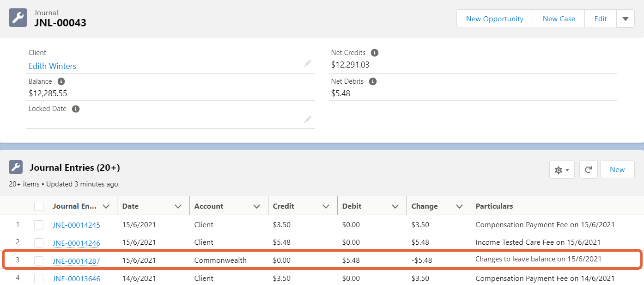Open the Credit column dropdown chevron
644x285 pixels.
coord(326,206)
